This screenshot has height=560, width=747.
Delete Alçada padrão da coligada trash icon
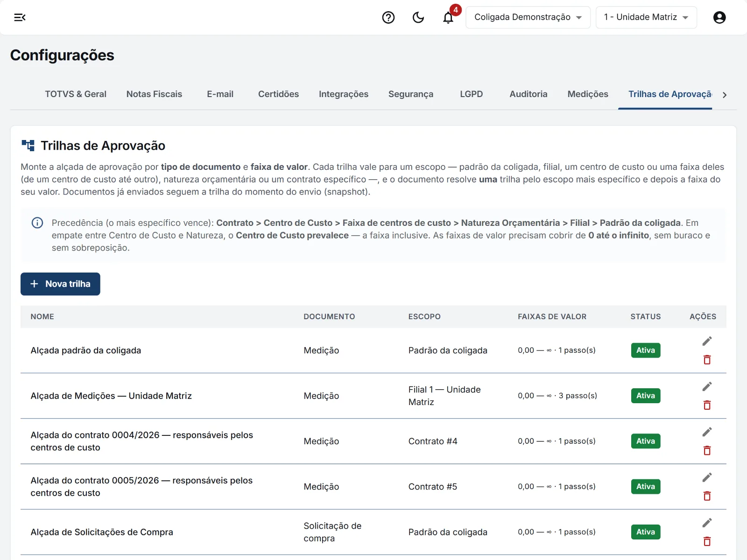coord(707,360)
